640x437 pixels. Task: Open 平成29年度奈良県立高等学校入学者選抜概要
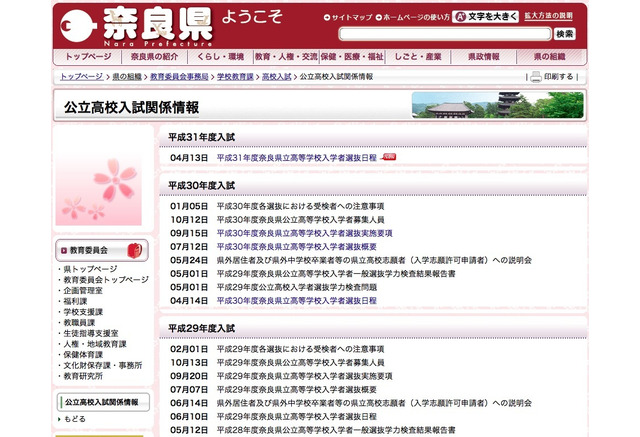click(x=296, y=390)
